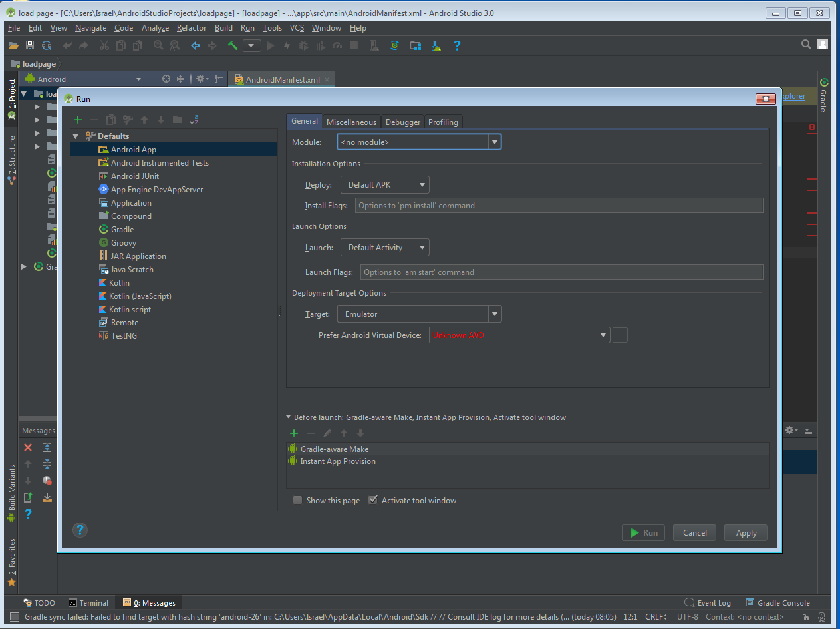Click the Create new folder icon in Run dialog
840x629 pixels.
pyautogui.click(x=178, y=120)
